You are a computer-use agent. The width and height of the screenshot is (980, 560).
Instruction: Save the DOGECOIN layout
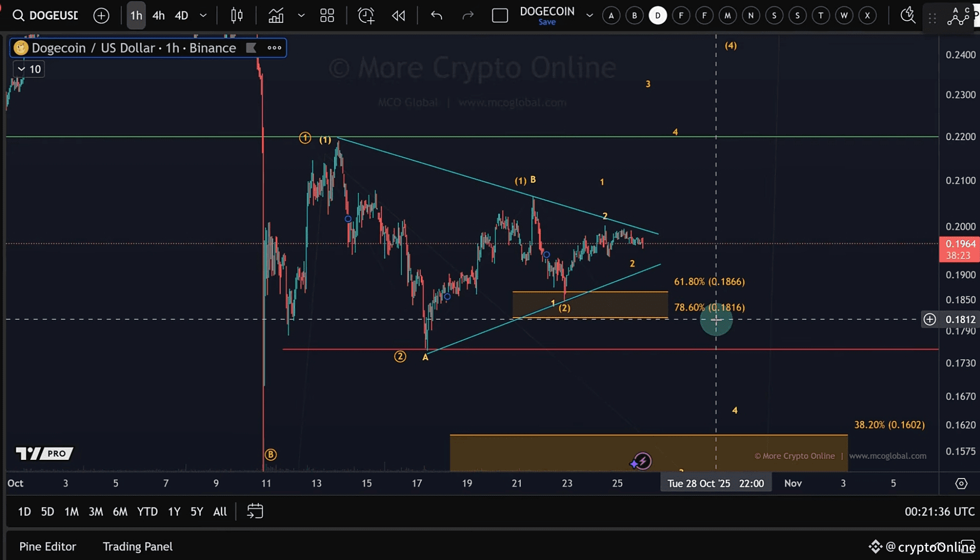coord(547,22)
